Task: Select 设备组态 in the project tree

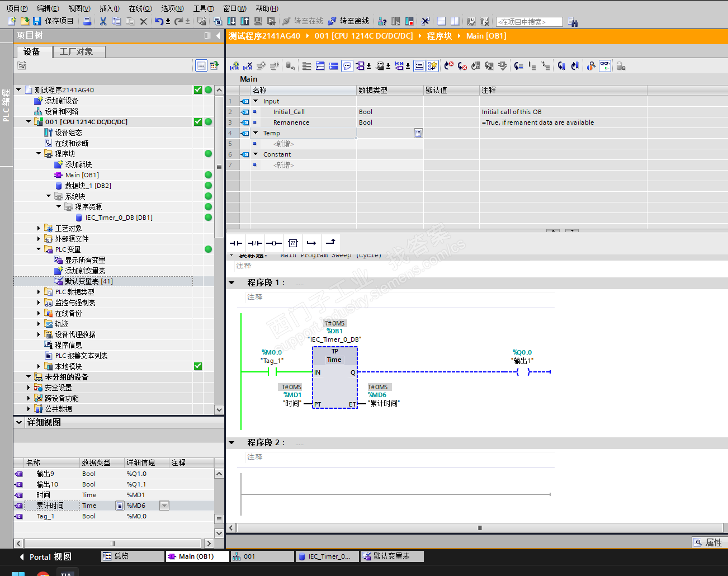Action: (x=68, y=133)
